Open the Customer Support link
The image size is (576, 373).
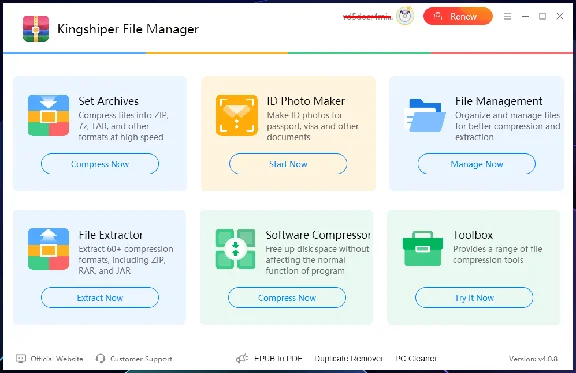[x=141, y=359]
